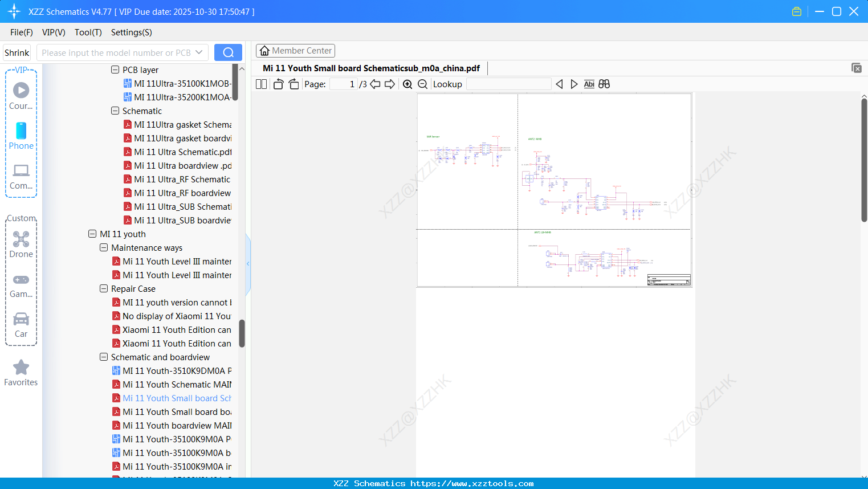The height and width of the screenshot is (489, 868).
Task: Open the Member Center
Action: [295, 51]
